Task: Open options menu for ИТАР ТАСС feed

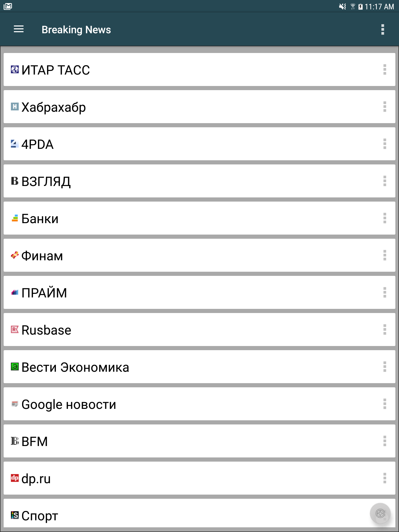Action: point(385,70)
